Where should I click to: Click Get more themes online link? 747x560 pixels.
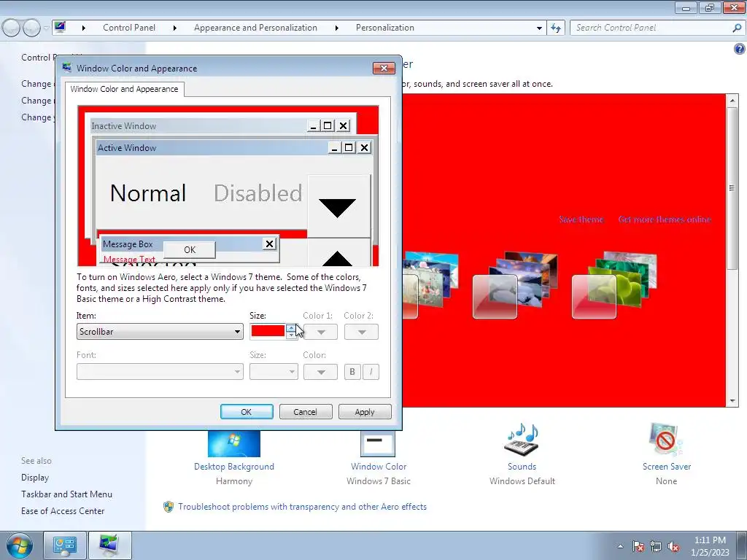[665, 219]
